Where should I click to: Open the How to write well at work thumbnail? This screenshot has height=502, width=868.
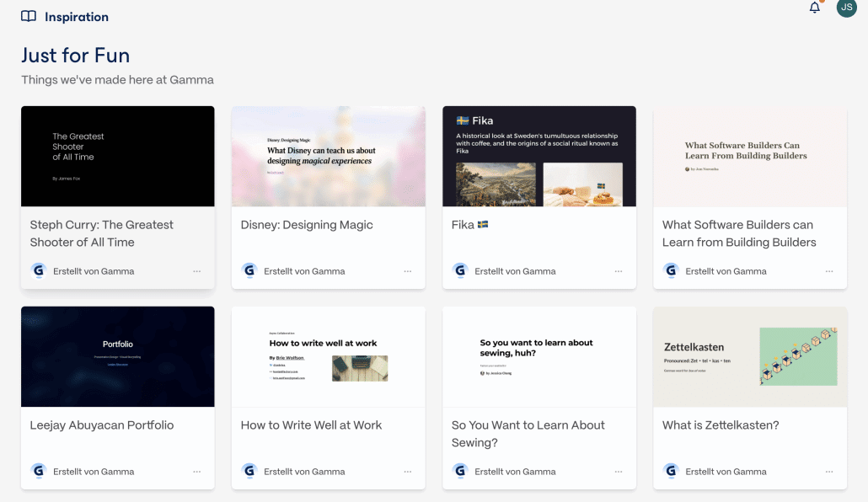[x=329, y=356]
